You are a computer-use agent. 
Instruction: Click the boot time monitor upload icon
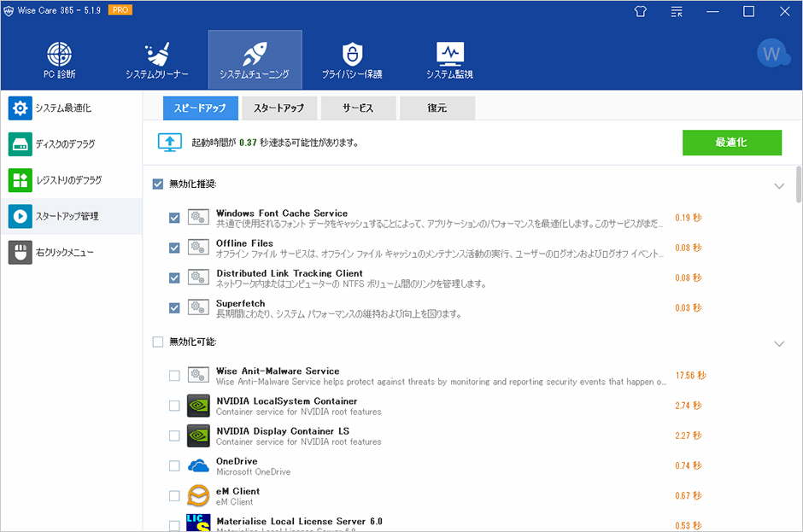[169, 143]
